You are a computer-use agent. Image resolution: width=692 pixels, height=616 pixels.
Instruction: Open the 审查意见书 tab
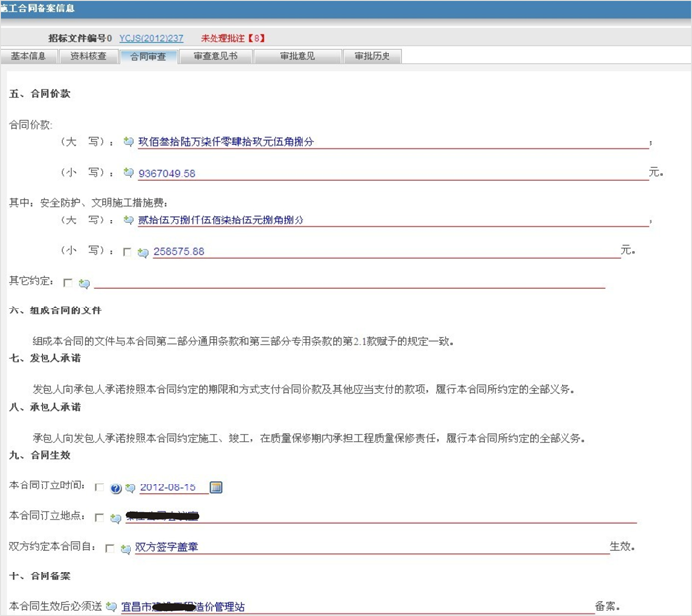215,56
